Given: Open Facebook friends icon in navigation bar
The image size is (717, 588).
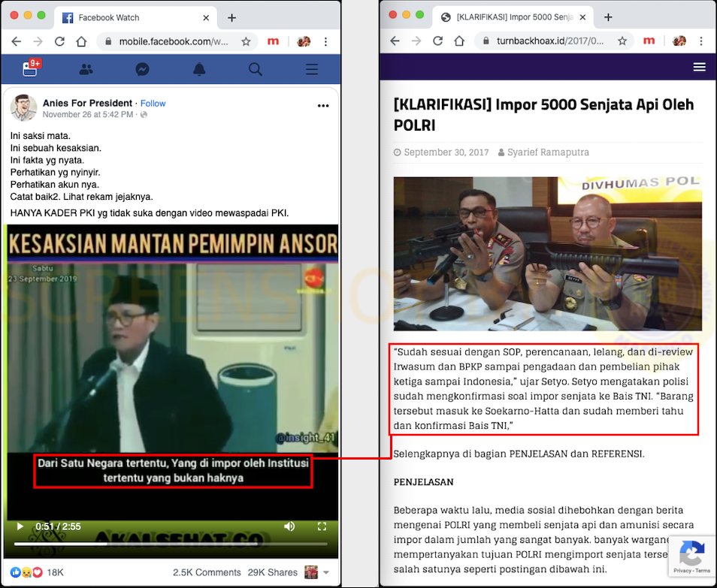Looking at the screenshot, I should pyautogui.click(x=86, y=69).
